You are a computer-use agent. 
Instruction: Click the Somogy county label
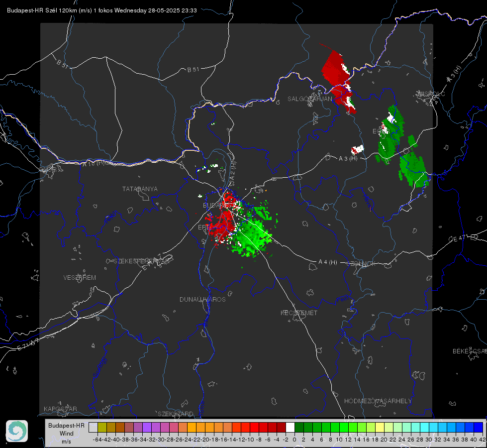(x=99, y=367)
